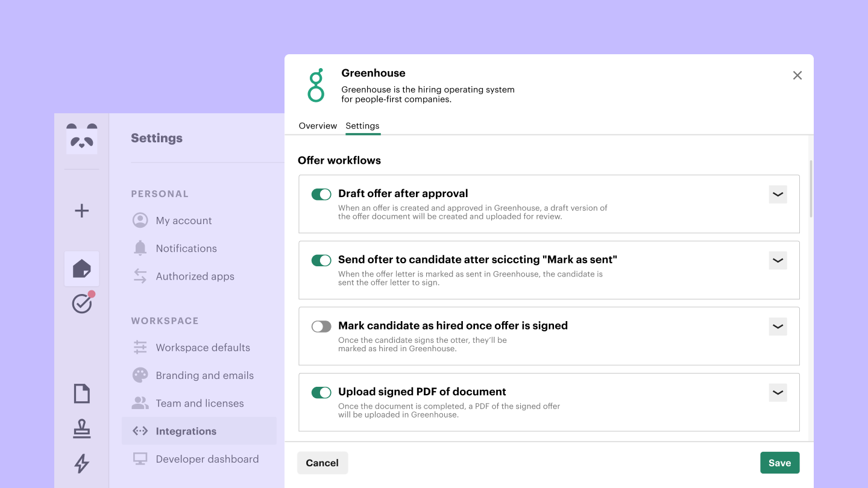
Task: Select Integrations in the settings menu
Action: (186, 431)
